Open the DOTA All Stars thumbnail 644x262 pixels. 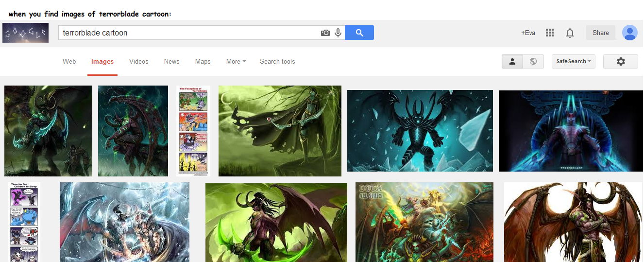coord(424,222)
